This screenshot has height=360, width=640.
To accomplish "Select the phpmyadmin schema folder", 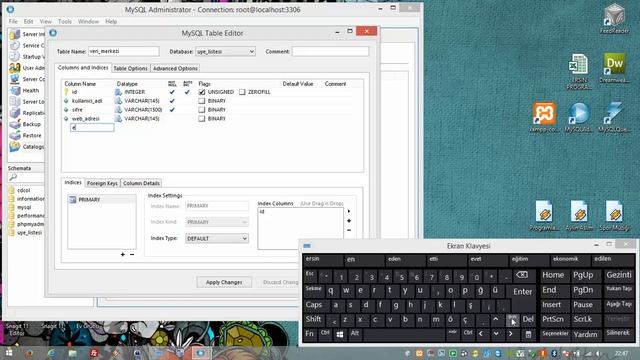I will click(x=26, y=224).
